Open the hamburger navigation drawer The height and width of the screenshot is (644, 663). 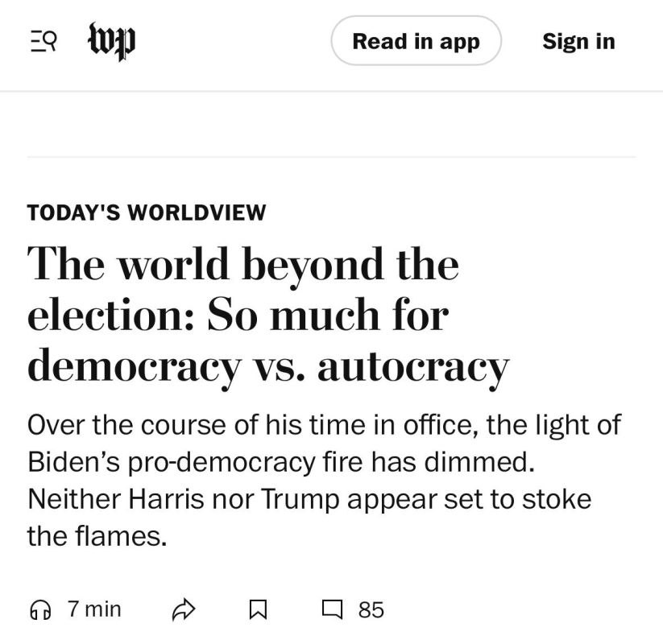44,41
